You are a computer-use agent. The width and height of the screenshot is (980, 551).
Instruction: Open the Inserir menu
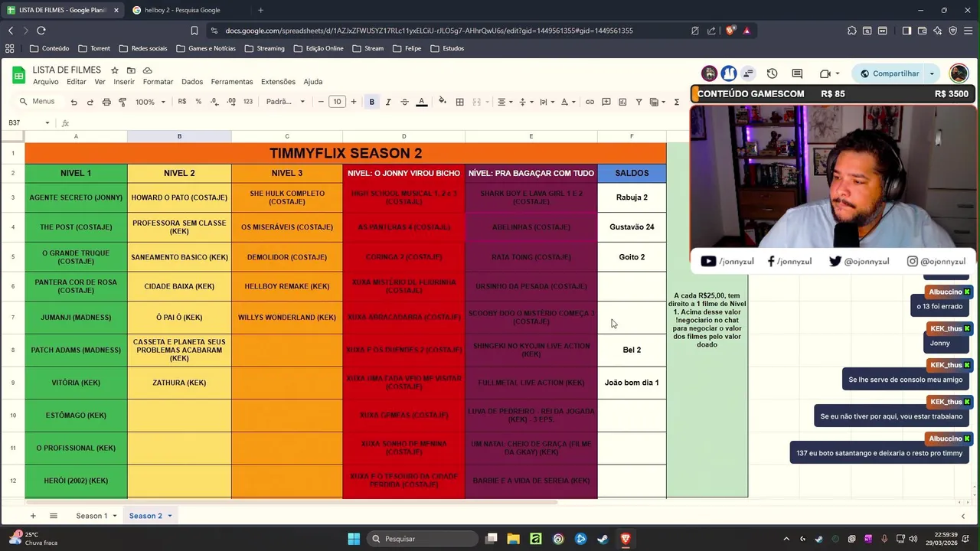tap(124, 82)
